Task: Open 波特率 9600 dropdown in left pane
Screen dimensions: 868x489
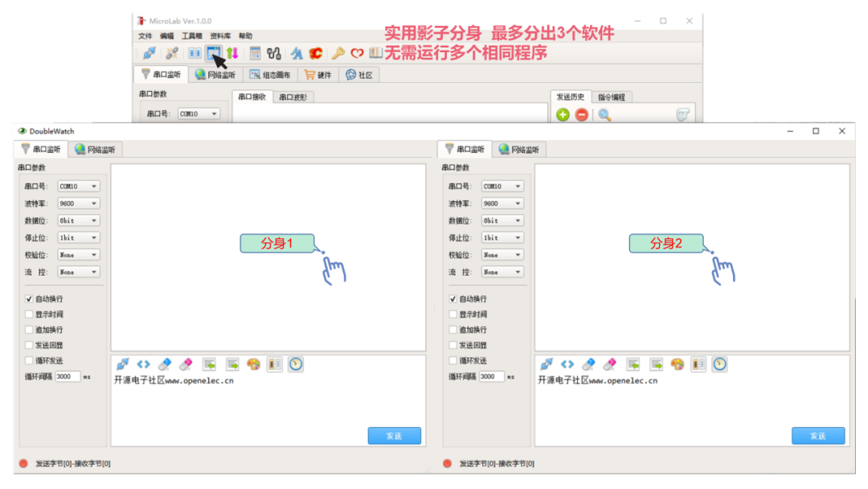Action: [x=79, y=203]
